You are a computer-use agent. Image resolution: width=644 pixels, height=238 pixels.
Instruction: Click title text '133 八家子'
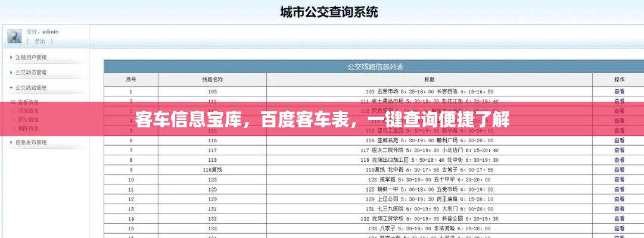tap(381, 228)
